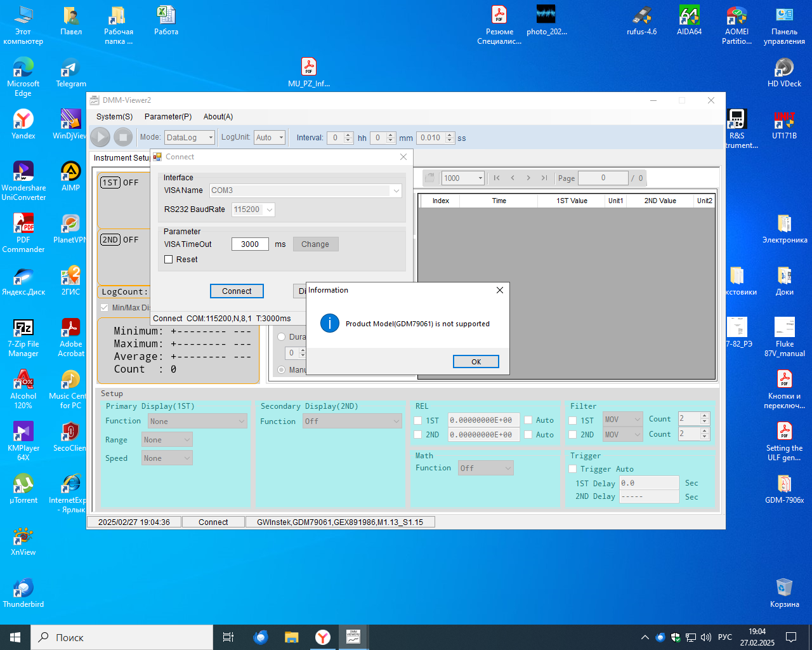Open the Recycle Bin icon
This screenshot has height=650, width=812.
(784, 588)
